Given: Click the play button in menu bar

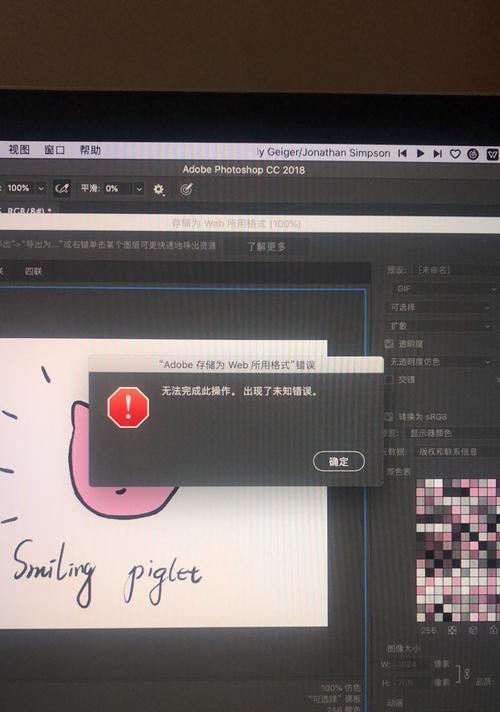Looking at the screenshot, I should click(x=421, y=153).
